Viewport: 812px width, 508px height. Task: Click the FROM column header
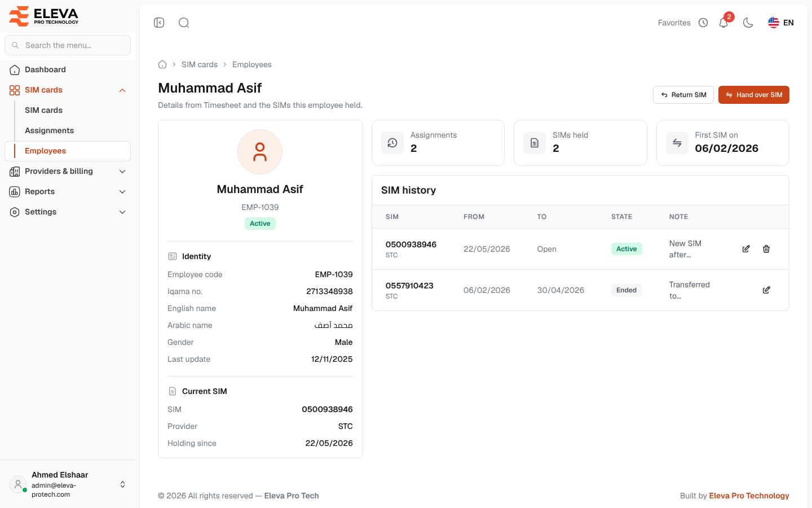click(474, 217)
